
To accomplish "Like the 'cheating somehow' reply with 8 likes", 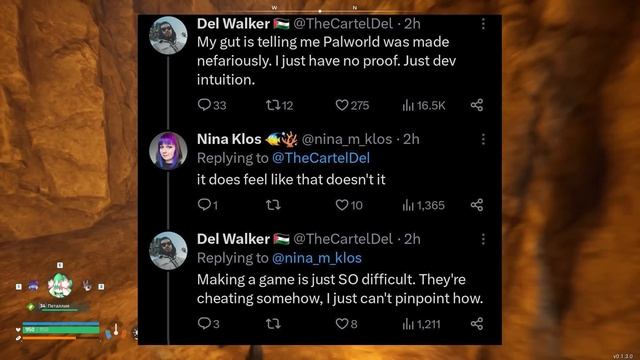I will tap(346, 324).
